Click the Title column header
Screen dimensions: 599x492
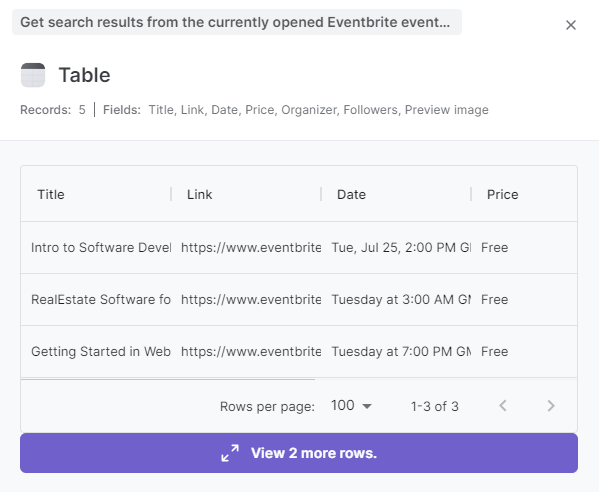tap(51, 194)
